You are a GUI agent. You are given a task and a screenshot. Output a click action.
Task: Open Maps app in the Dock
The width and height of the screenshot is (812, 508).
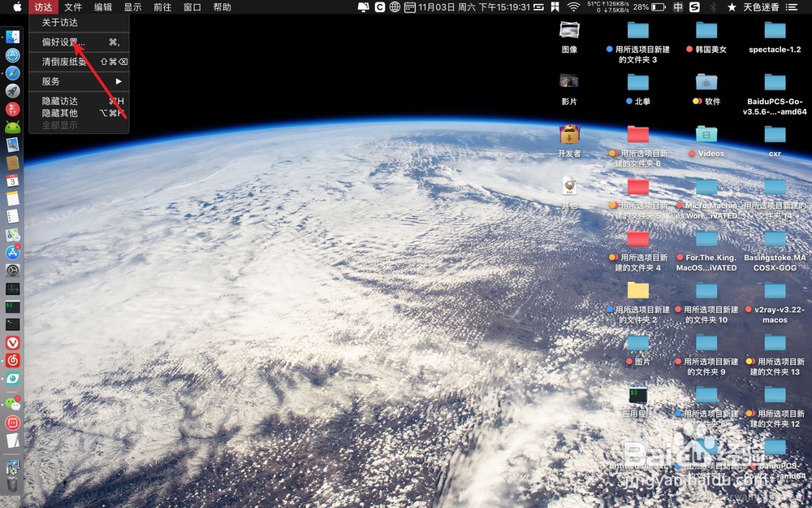pos(12,235)
